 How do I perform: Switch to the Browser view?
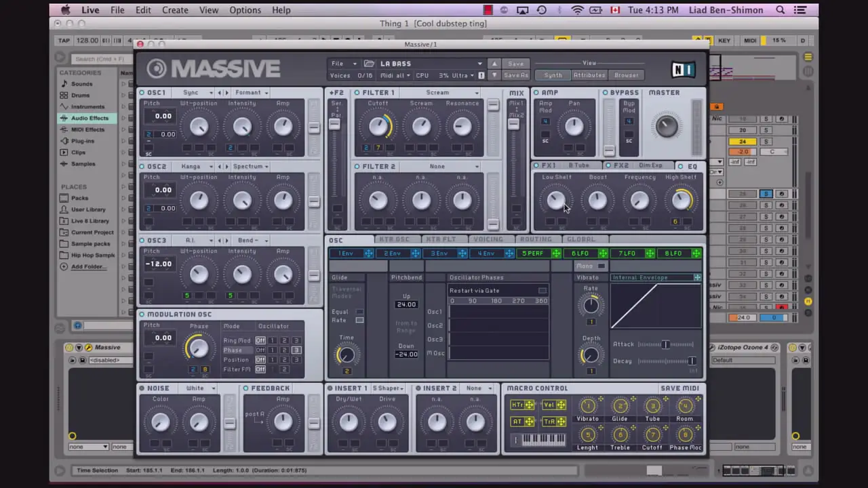tap(626, 75)
